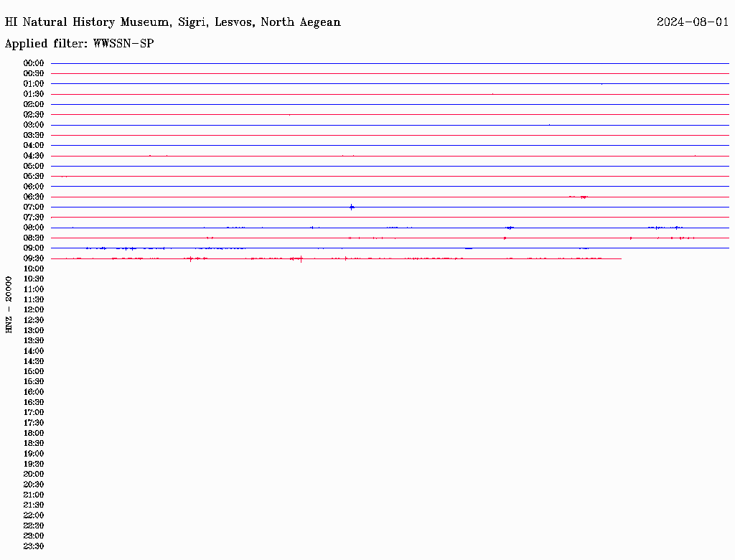Click the 09:00 time label
The width and height of the screenshot is (735, 560).
click(x=34, y=248)
